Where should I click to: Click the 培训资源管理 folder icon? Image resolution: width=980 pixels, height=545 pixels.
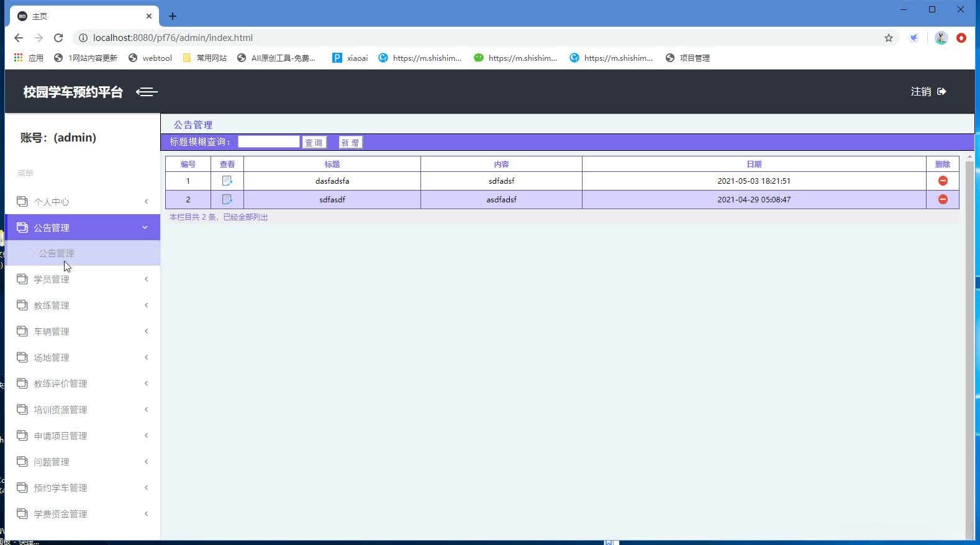22,409
